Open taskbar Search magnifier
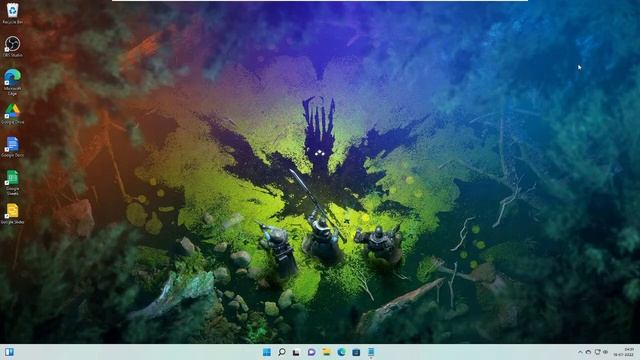The width and height of the screenshot is (640, 360). coord(282,352)
